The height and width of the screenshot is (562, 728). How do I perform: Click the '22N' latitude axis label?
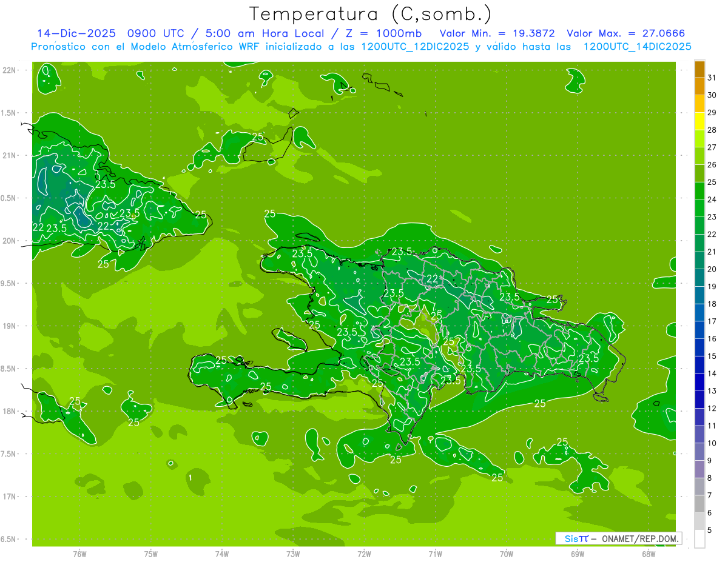tap(9, 70)
